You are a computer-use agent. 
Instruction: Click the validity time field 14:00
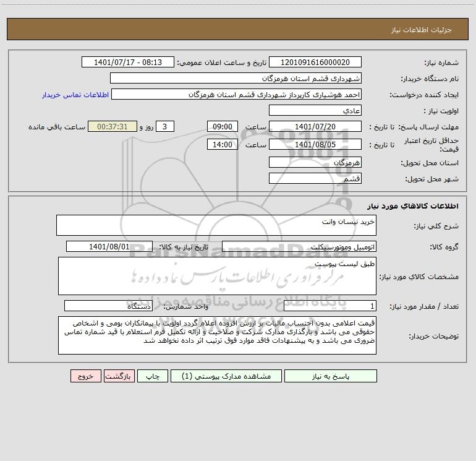tap(222, 144)
